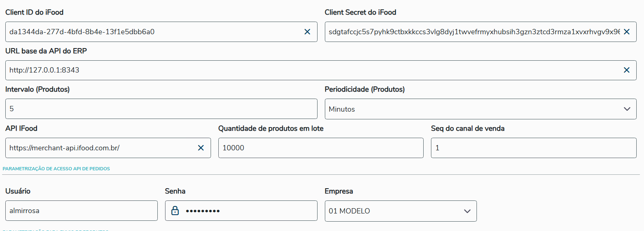Click the Usuário field containing almirrosa
Image resolution: width=644 pixels, height=231 pixels.
(x=81, y=211)
